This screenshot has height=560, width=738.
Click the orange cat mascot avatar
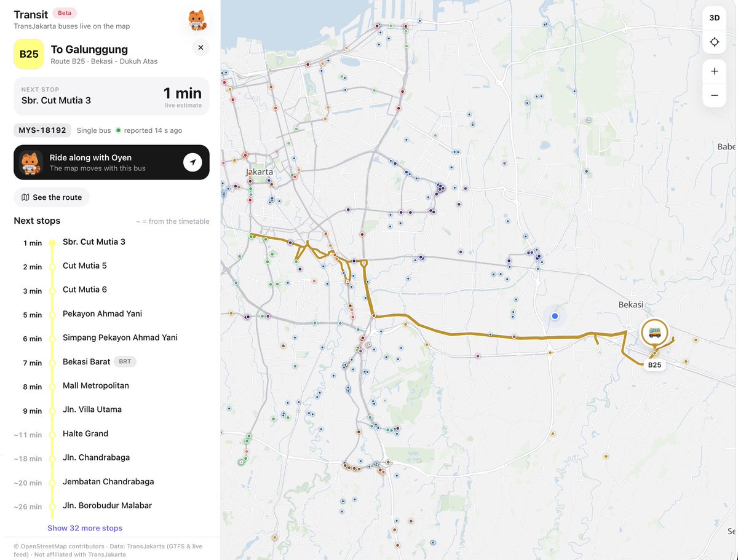[x=197, y=20]
